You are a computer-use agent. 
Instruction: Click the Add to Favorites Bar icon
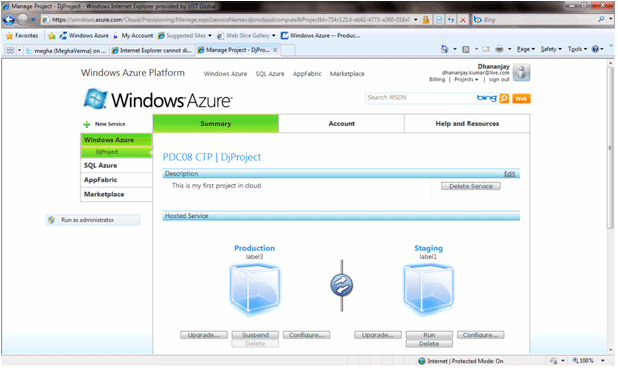[x=52, y=36]
